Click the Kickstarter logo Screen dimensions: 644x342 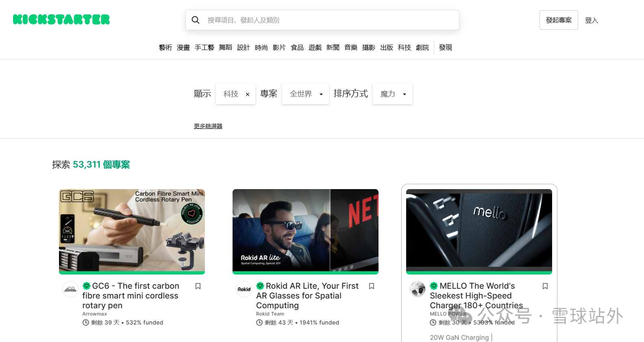pyautogui.click(x=61, y=20)
